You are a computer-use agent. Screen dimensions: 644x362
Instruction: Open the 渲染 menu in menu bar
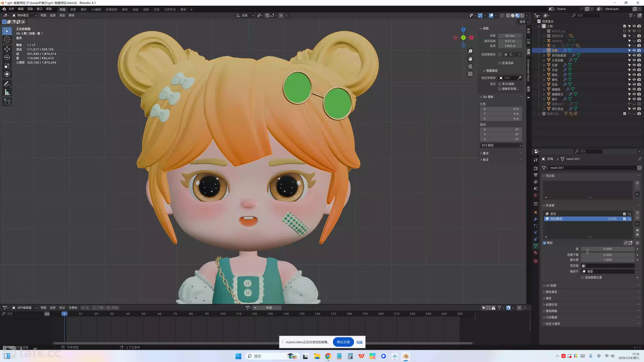pos(30,9)
